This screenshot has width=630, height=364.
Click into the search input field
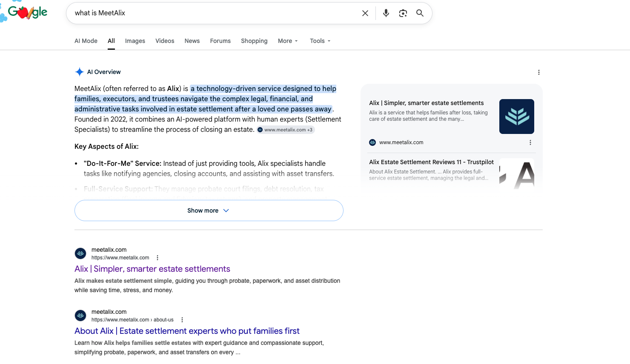coord(215,13)
